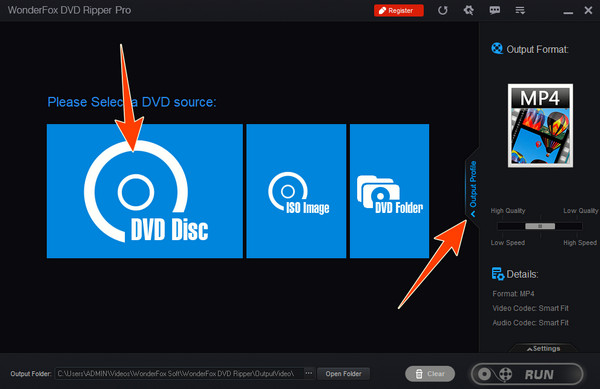
Task: Minimize the WonderFox window
Action: [568, 13]
